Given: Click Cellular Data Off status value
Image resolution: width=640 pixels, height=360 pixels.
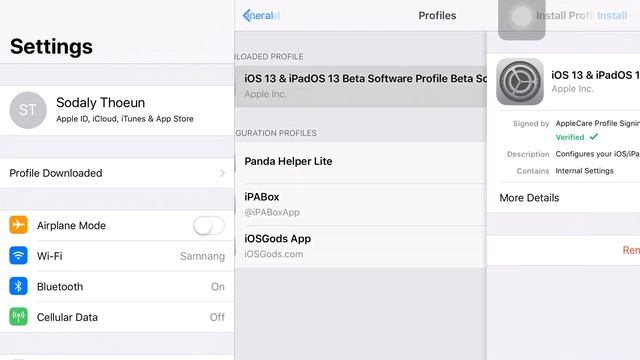Looking at the screenshot, I should tap(217, 317).
